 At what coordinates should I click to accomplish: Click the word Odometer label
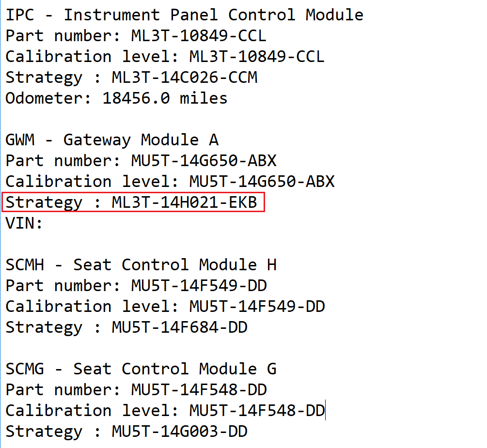(44, 98)
